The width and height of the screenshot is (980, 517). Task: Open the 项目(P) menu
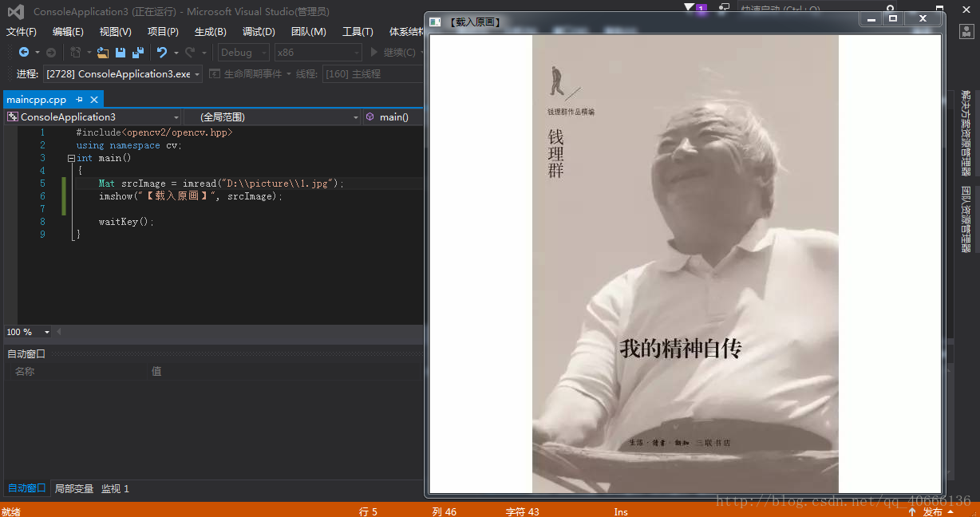click(x=163, y=32)
